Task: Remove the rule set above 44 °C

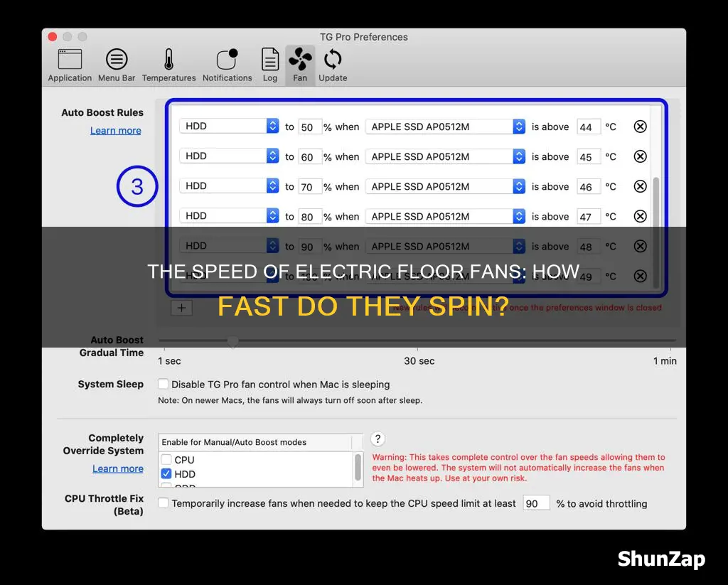Action: point(641,127)
